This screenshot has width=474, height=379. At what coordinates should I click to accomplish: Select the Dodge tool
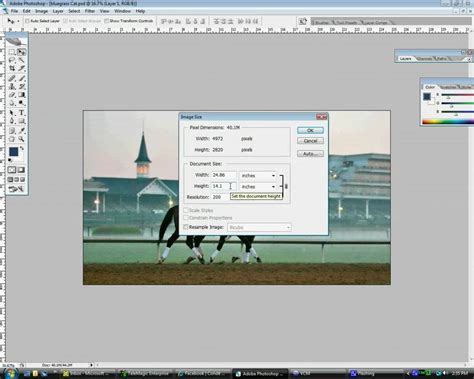click(21, 103)
